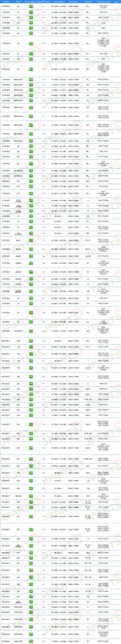This screenshot has height=644, width=121.
Task: Click the C2 model cell
Action: point(18,216)
